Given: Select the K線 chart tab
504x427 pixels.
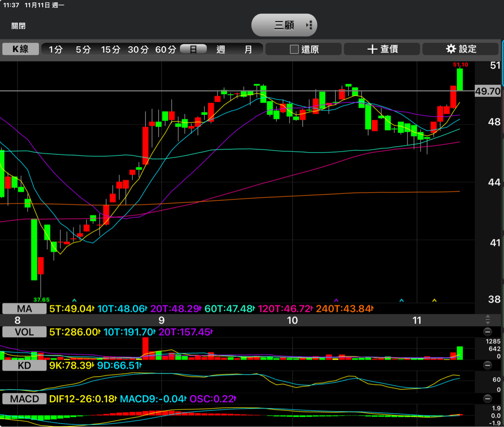Looking at the screenshot, I should pyautogui.click(x=20, y=49).
